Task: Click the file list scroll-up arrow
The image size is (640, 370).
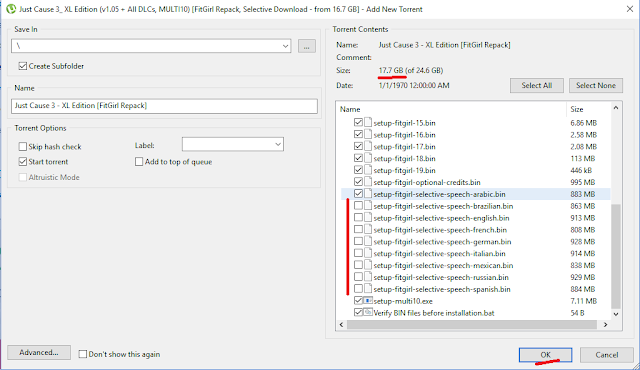Action: click(x=616, y=108)
